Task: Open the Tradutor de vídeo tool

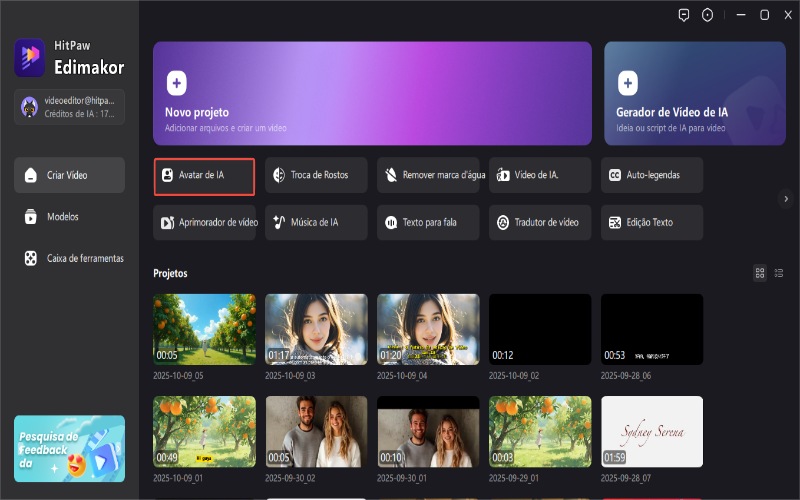Action: 540,222
